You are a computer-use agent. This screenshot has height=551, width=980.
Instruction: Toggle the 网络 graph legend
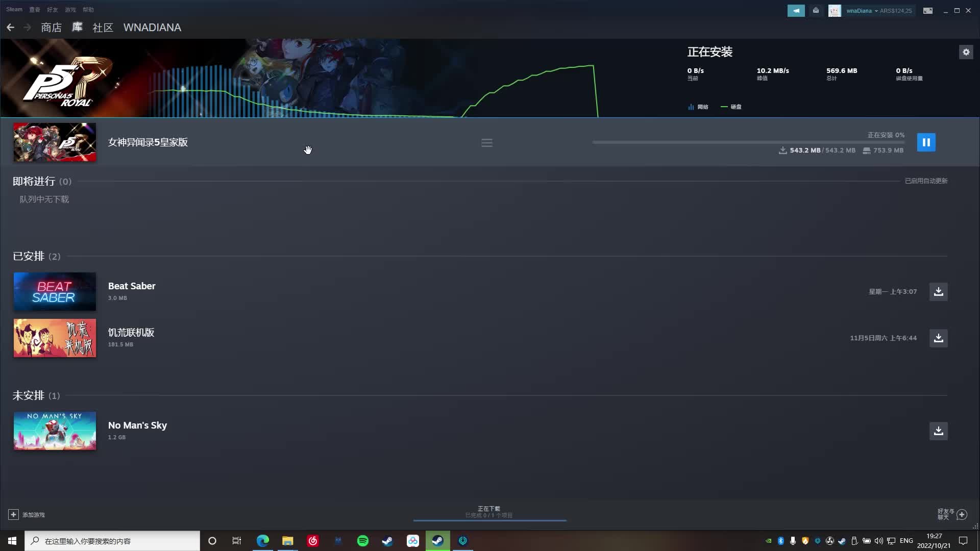coord(698,107)
